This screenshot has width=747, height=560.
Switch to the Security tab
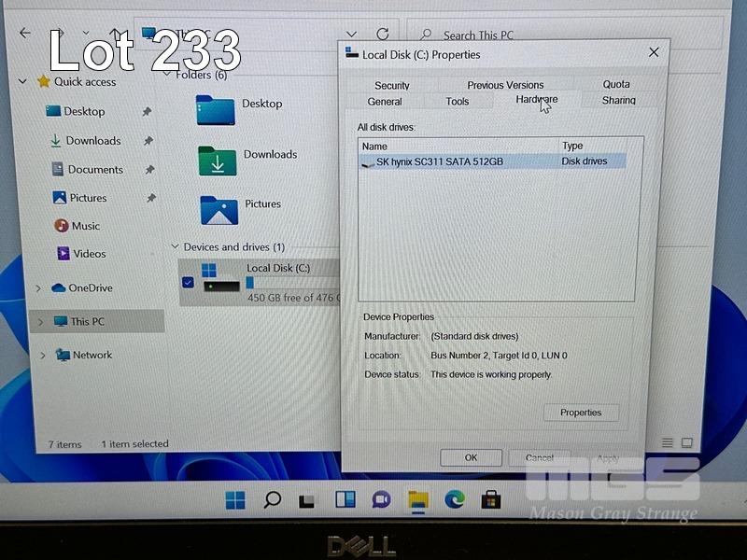click(x=391, y=85)
